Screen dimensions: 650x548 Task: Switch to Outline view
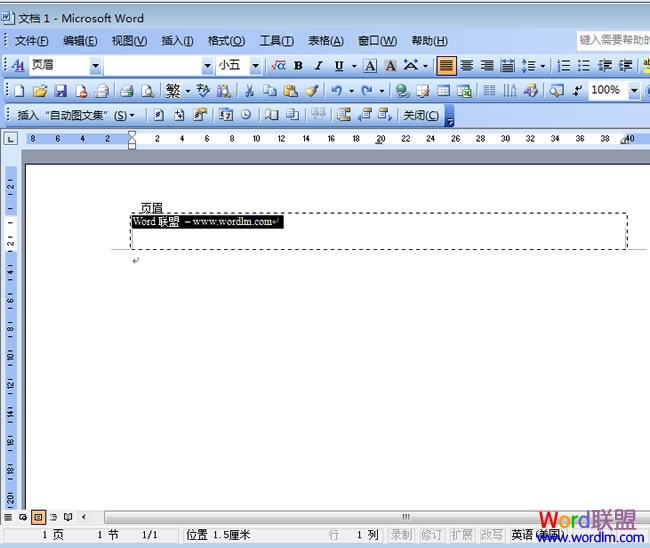pyautogui.click(x=53, y=517)
